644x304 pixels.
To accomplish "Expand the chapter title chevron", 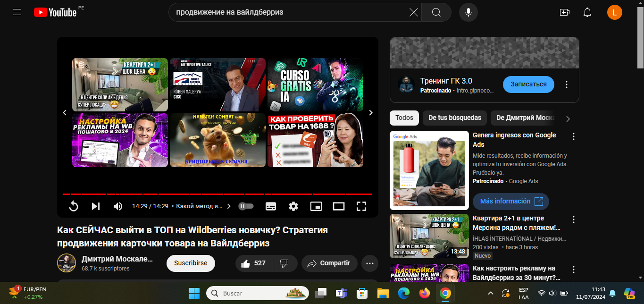I will click(x=229, y=206).
